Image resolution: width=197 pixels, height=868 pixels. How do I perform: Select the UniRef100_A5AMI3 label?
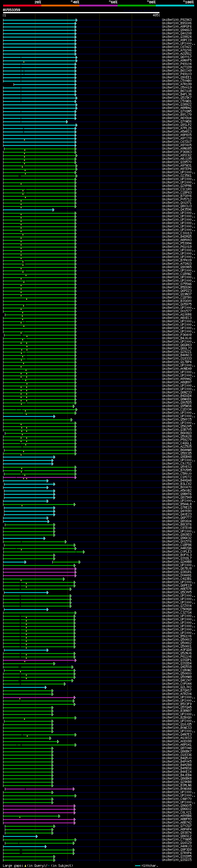[177, 131]
